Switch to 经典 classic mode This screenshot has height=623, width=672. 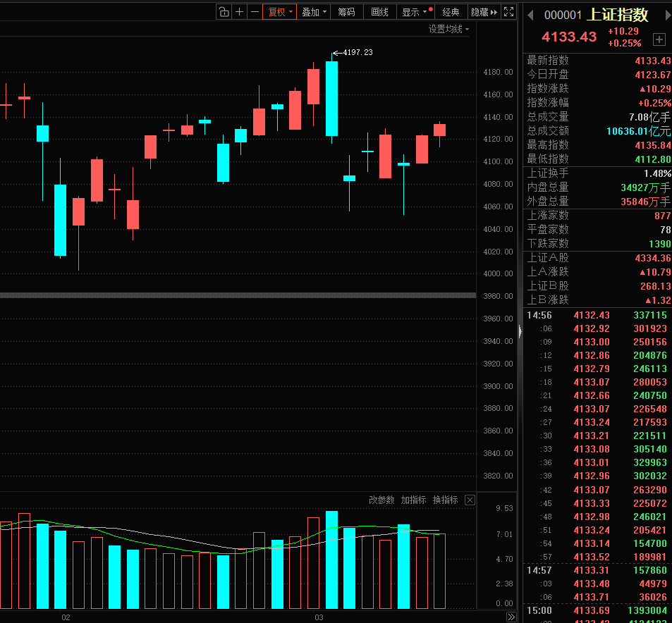tap(451, 12)
